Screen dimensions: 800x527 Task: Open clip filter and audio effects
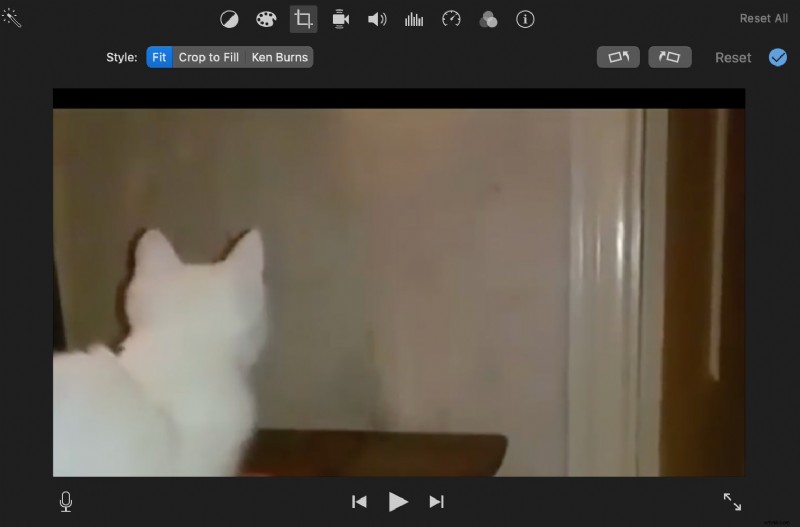[488, 19]
